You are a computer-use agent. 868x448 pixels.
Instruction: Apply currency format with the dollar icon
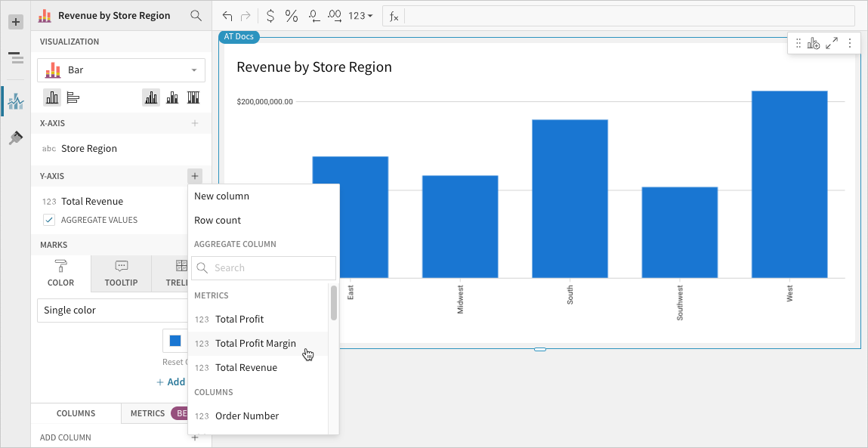click(270, 16)
